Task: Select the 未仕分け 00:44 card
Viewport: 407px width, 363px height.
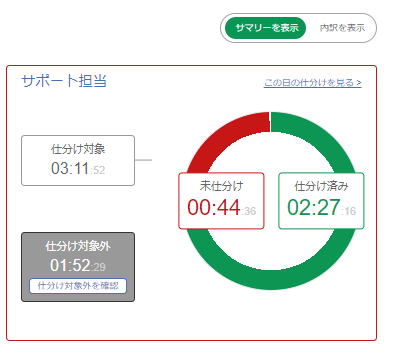Action: (x=221, y=201)
